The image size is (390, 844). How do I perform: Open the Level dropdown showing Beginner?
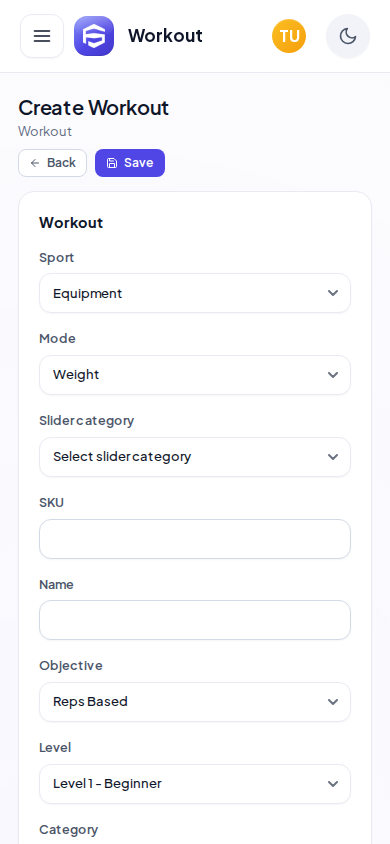195,784
